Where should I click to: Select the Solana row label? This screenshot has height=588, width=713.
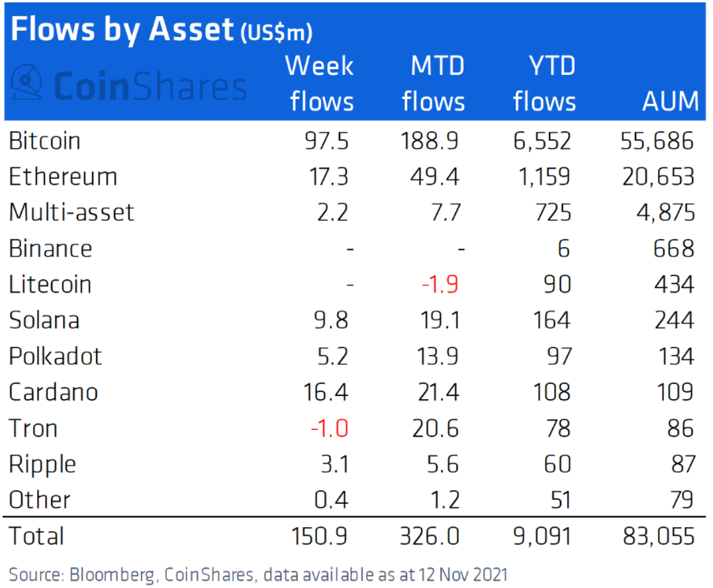pos(44,320)
